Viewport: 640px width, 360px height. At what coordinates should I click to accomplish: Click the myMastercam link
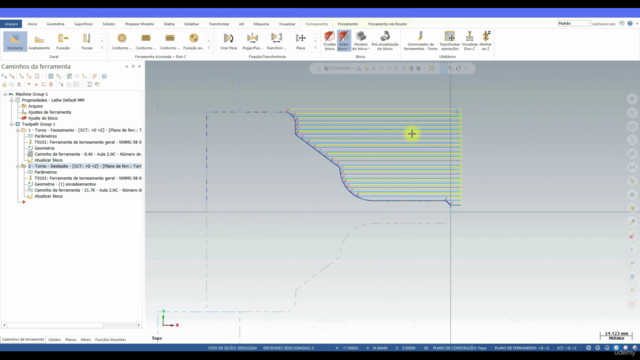(x=604, y=24)
